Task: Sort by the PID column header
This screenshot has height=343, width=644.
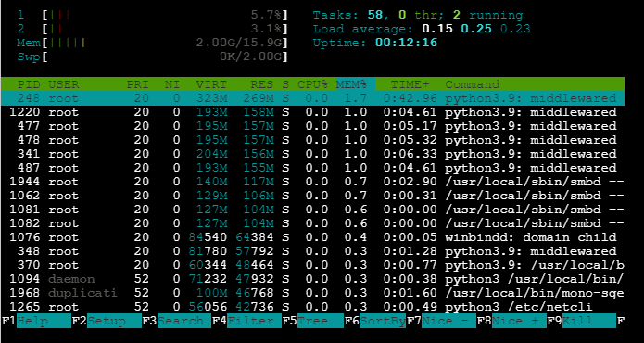Action: click(29, 84)
